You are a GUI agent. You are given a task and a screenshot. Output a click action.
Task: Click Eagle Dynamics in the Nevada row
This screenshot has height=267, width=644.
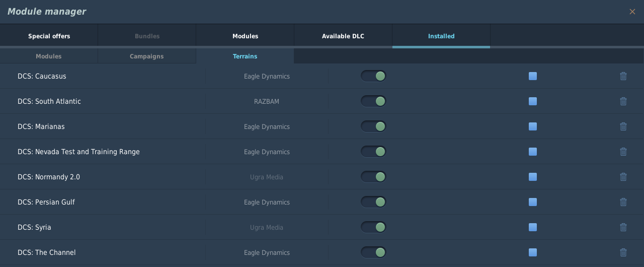pos(267,152)
